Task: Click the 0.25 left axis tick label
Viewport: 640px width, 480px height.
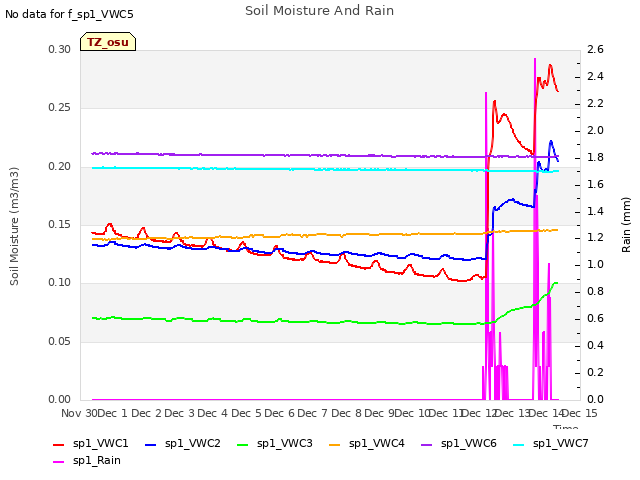Action: tap(60, 108)
